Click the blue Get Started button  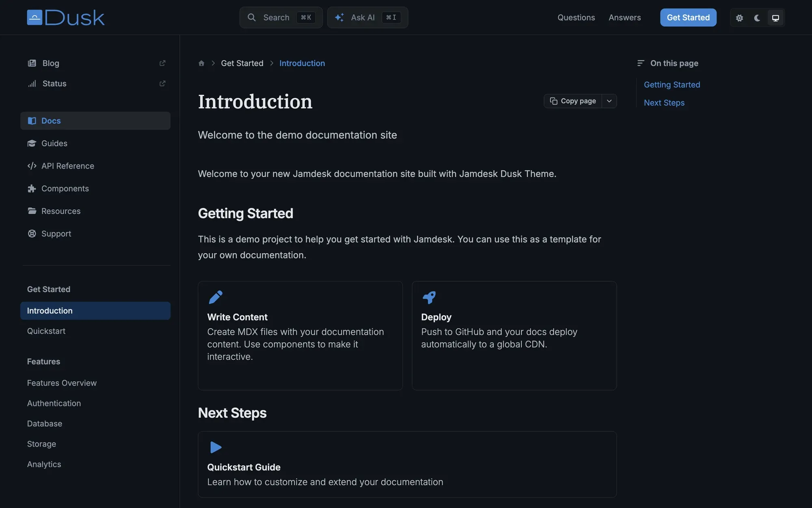(x=688, y=17)
